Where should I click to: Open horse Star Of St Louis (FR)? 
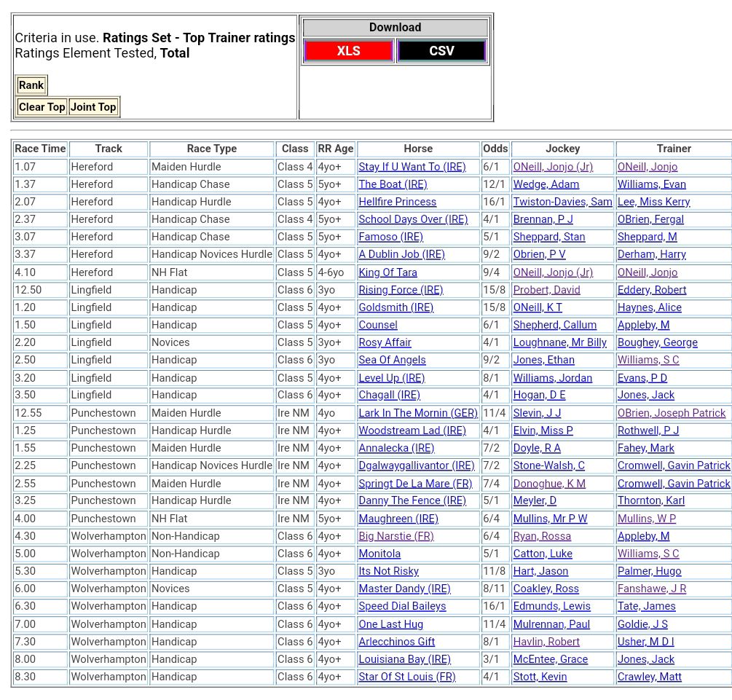click(406, 677)
